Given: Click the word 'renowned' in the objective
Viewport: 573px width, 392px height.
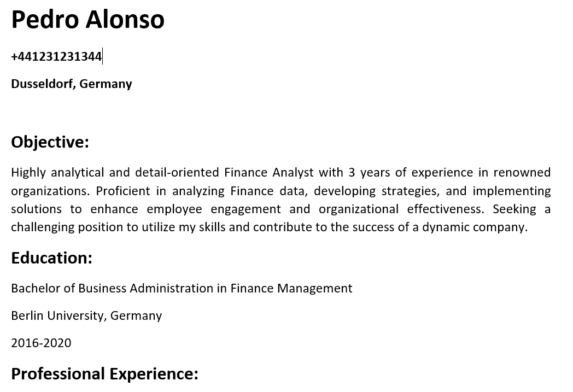Looking at the screenshot, I should click(x=522, y=172).
